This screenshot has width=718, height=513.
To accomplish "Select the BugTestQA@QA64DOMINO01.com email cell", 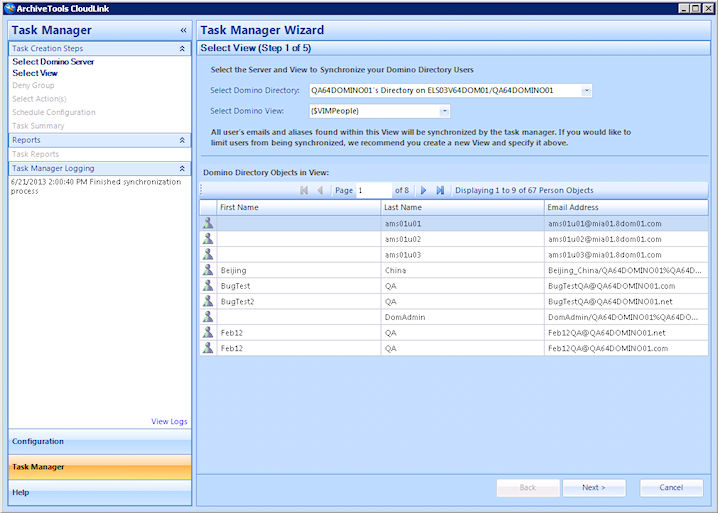I will click(626, 286).
